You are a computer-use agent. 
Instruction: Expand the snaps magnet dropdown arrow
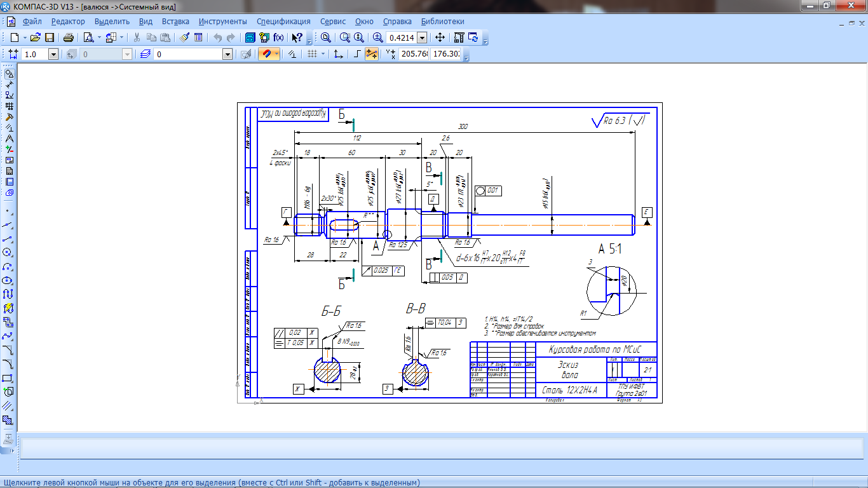tap(277, 55)
